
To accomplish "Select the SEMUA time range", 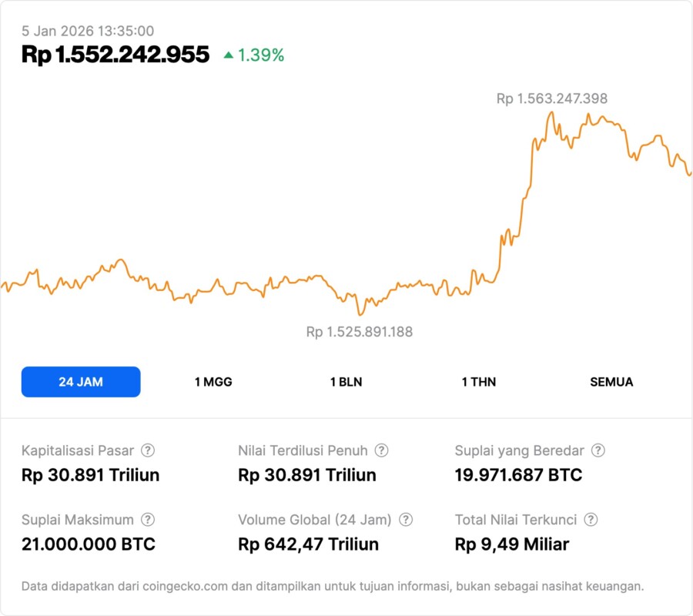I will [611, 382].
